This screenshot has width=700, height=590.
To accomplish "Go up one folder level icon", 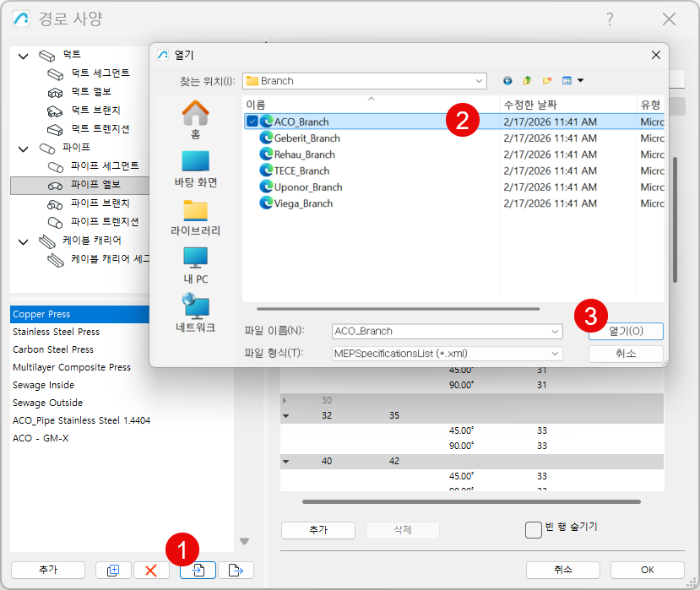I will (x=527, y=81).
